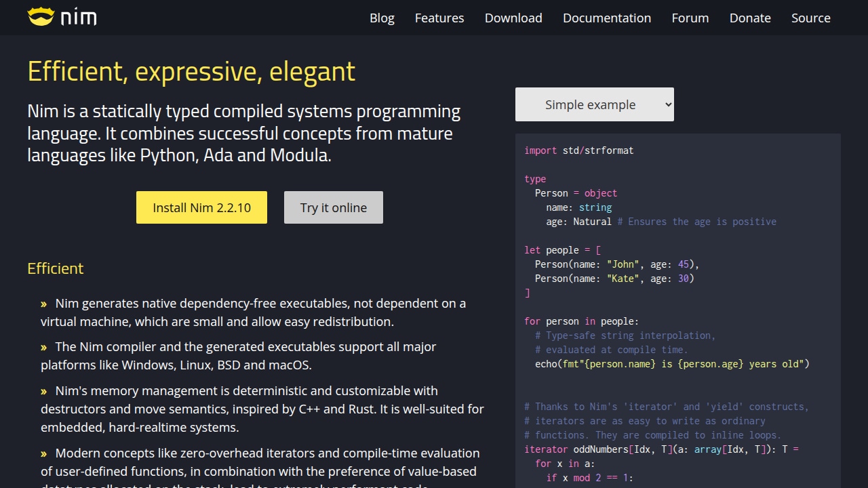Visit the Forum link
This screenshot has height=488, width=868.
[690, 18]
